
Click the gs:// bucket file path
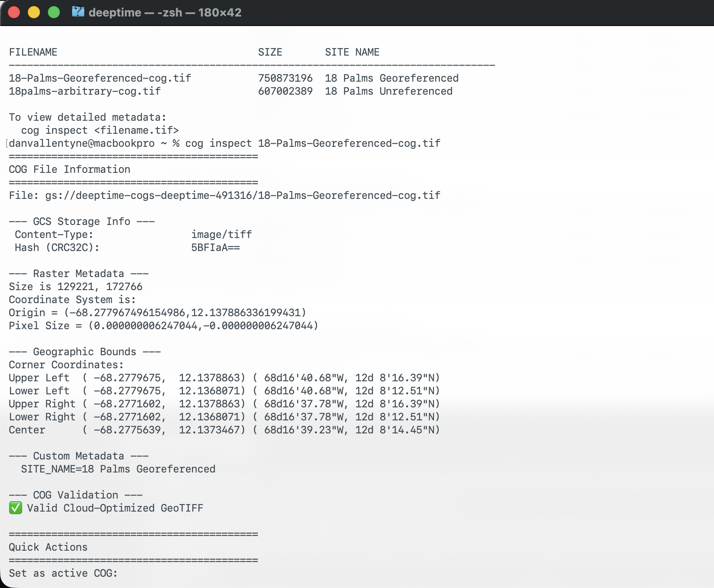[x=242, y=195]
